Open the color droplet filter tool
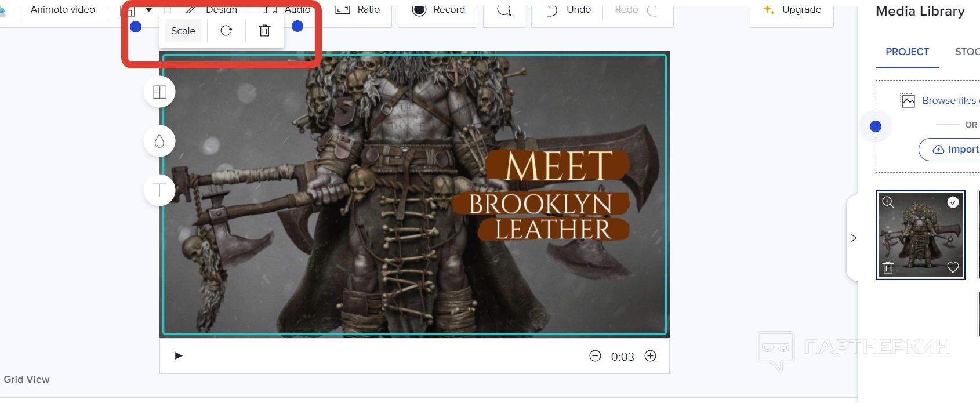The width and height of the screenshot is (980, 403). 159,141
